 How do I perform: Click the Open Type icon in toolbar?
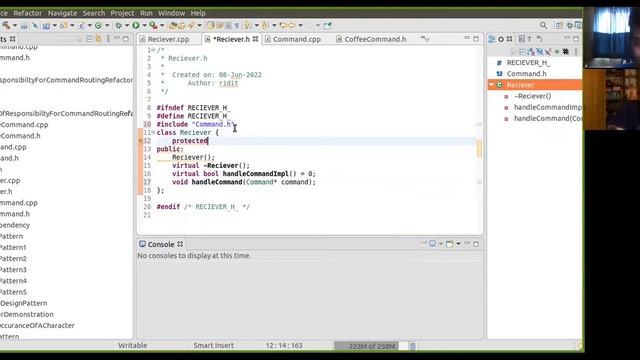pos(173,25)
